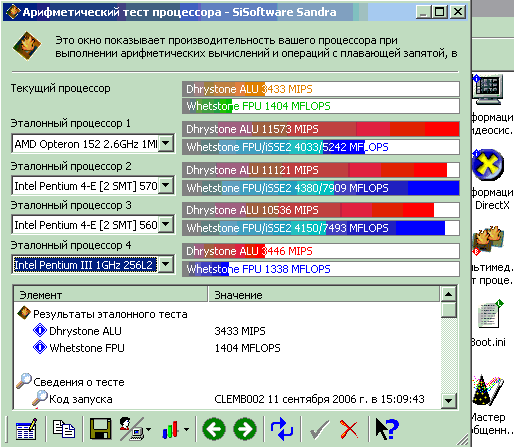Cancel with the red X icon
This screenshot has width=514, height=448.
point(349,429)
